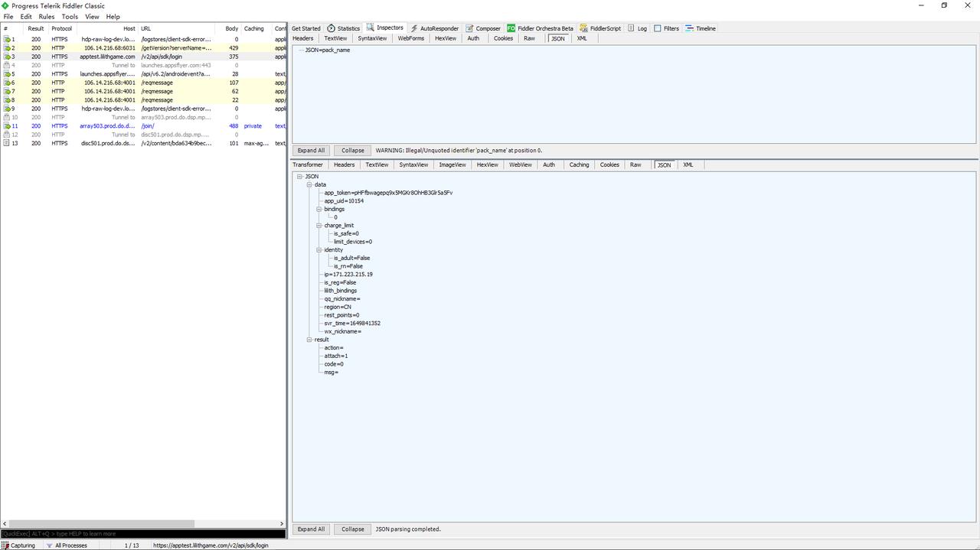This screenshot has height=550, width=980.
Task: Collapse the bindings node
Action: [318, 209]
